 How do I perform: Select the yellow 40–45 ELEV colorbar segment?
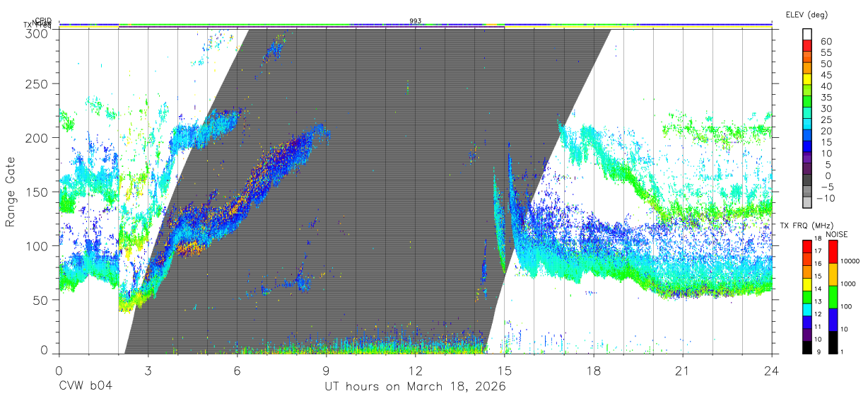click(808, 79)
